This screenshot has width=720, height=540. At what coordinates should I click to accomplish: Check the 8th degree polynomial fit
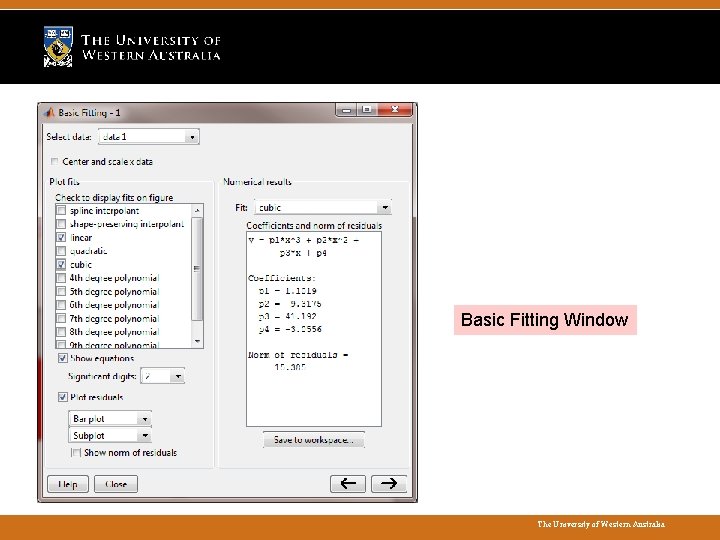point(61,332)
